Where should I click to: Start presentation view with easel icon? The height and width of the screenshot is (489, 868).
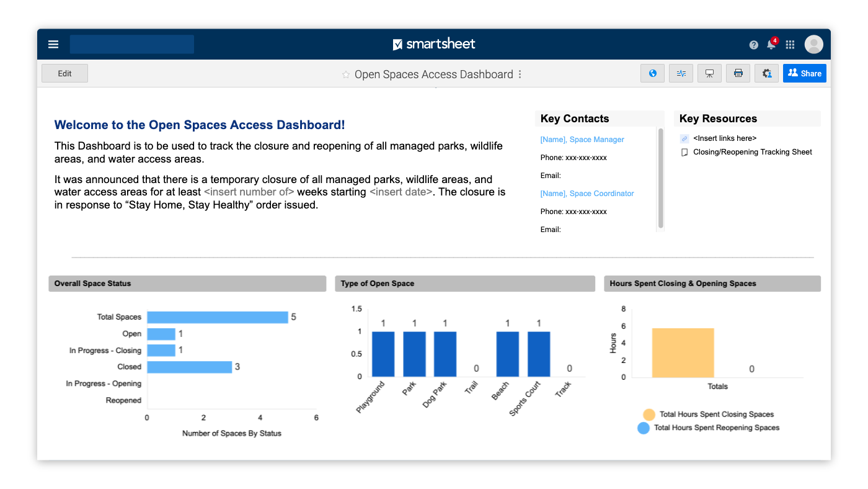pos(709,73)
